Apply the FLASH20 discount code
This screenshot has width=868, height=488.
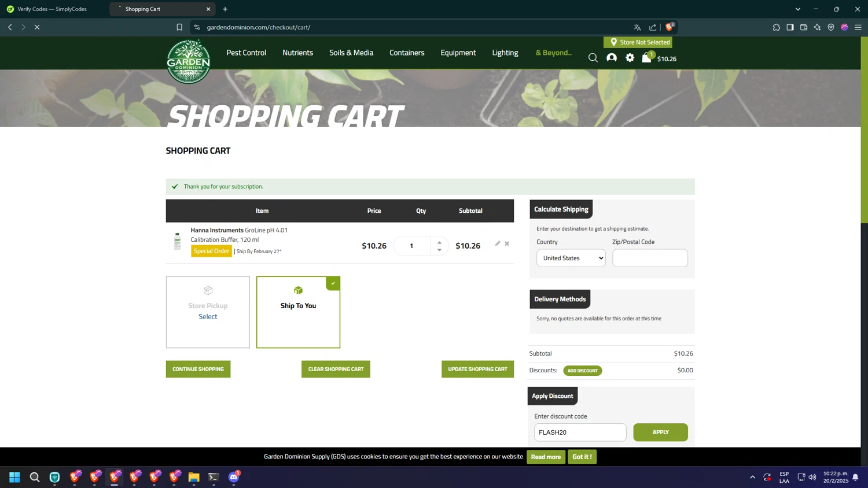click(660, 432)
